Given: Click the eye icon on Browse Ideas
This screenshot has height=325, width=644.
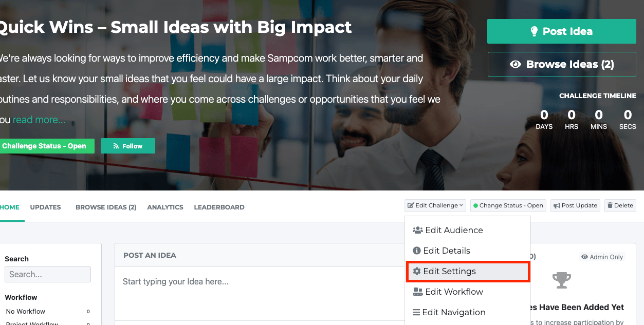Looking at the screenshot, I should click(x=516, y=64).
